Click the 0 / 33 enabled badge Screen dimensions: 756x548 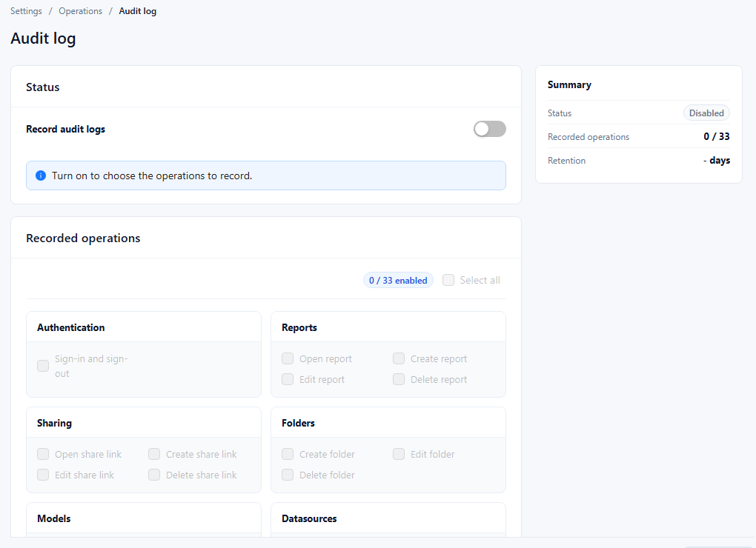tap(398, 280)
